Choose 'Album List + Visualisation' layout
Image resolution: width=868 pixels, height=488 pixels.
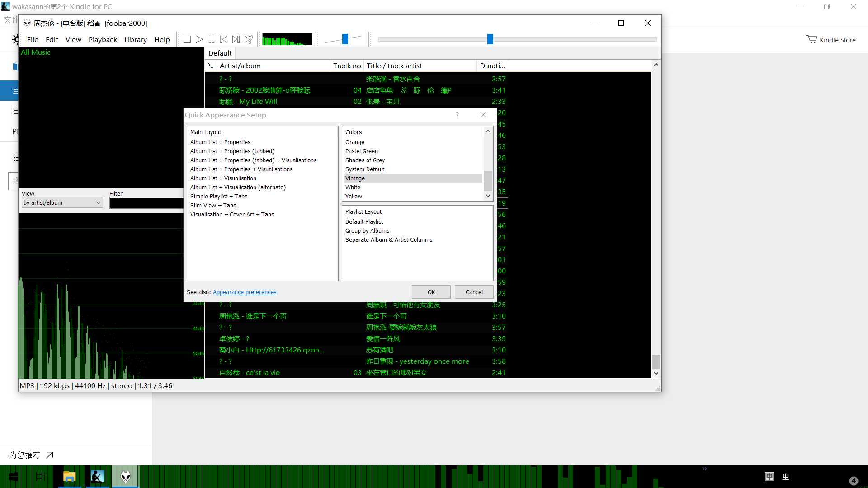coord(223,178)
